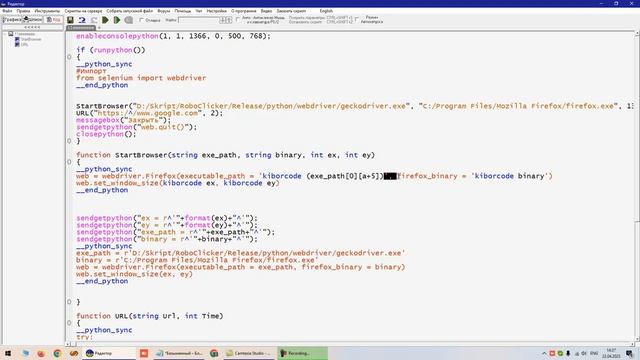Viewport: 640px width, 360px height.
Task: Add a new tab with plus button
Action: [99, 28]
